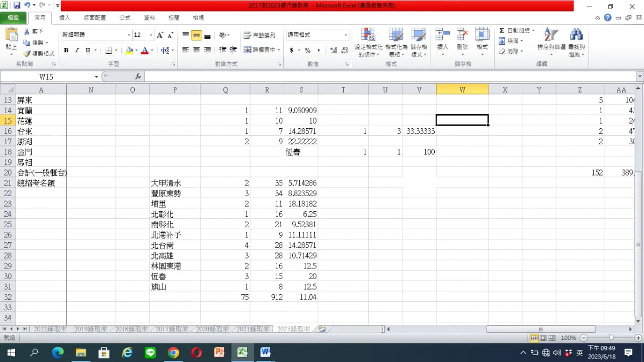The width and height of the screenshot is (644, 362).
Task: Center text horizontally
Action: click(196, 50)
